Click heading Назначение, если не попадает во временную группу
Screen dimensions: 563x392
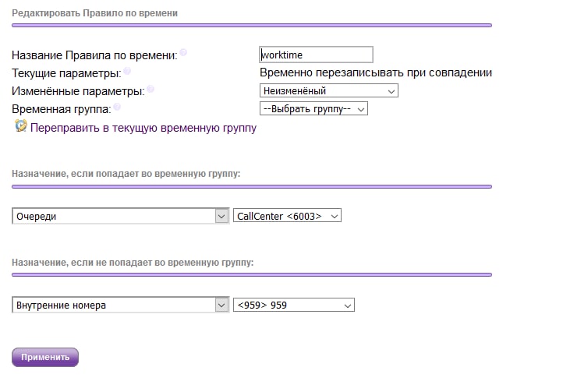pyautogui.click(x=133, y=263)
